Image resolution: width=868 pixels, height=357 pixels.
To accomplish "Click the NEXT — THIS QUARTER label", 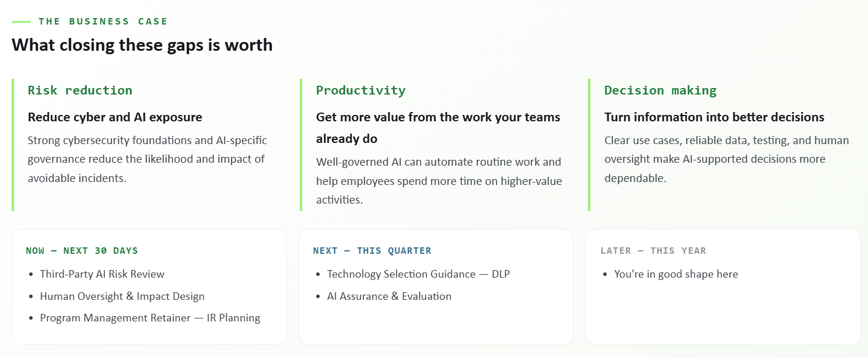I will pos(372,251).
